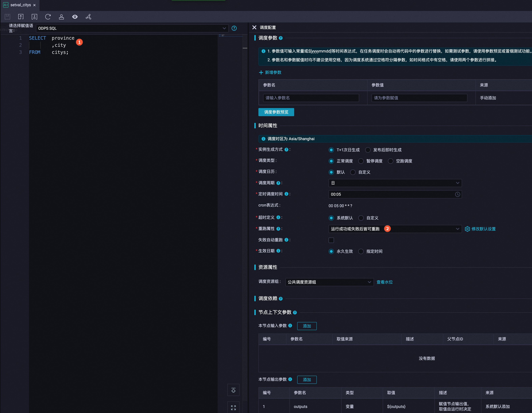The image size is (532, 413).
Task: Click the 调度参数预览 button
Action: pos(276,112)
